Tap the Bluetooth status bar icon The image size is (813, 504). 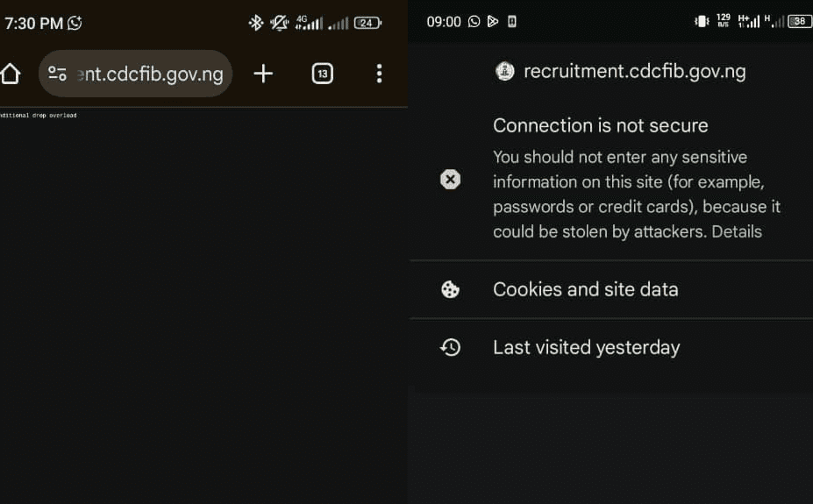255,23
